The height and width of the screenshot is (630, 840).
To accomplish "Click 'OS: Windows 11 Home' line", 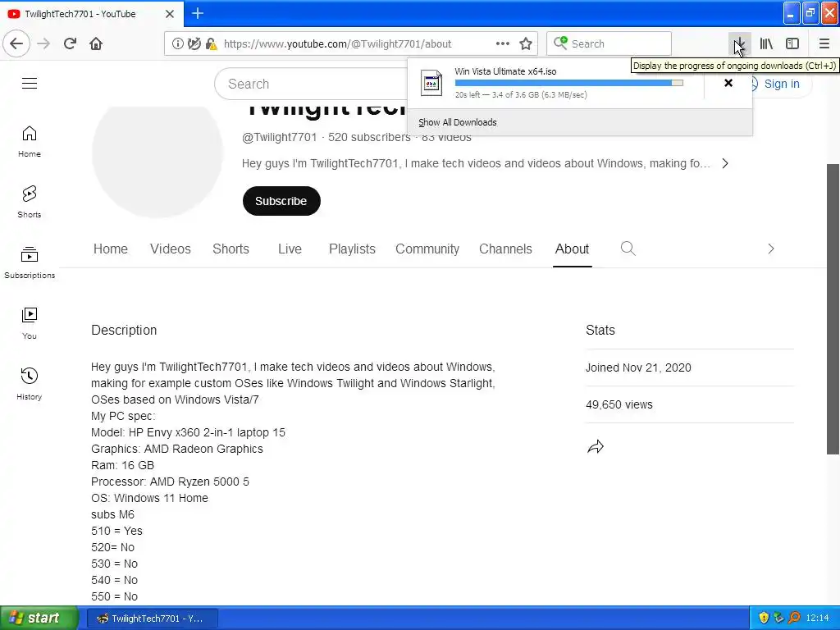I will click(x=149, y=498).
